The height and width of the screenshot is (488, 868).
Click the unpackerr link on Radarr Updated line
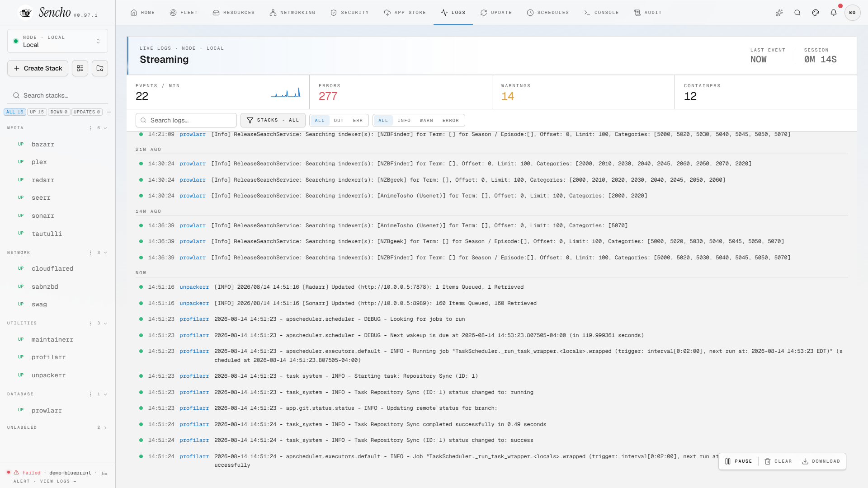click(194, 287)
